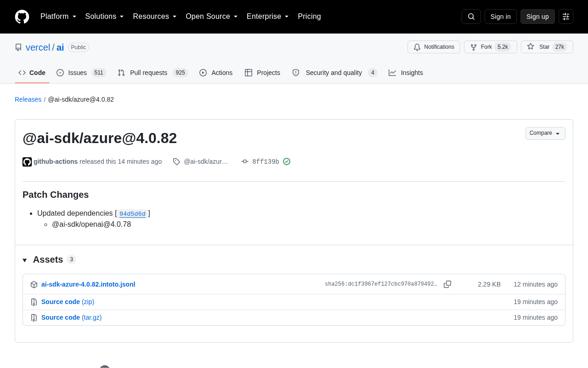Image resolution: width=588 pixels, height=368 pixels.
Task: Click the Notifications button
Action: 434,47
